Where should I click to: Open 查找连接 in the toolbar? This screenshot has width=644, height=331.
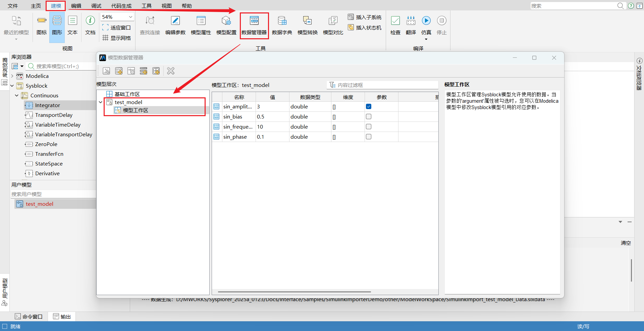(x=150, y=25)
